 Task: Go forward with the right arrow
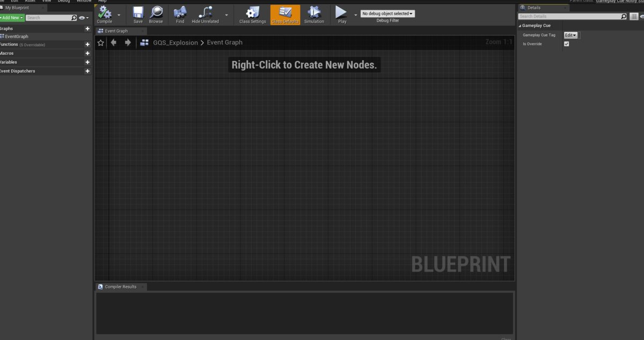[x=128, y=42]
